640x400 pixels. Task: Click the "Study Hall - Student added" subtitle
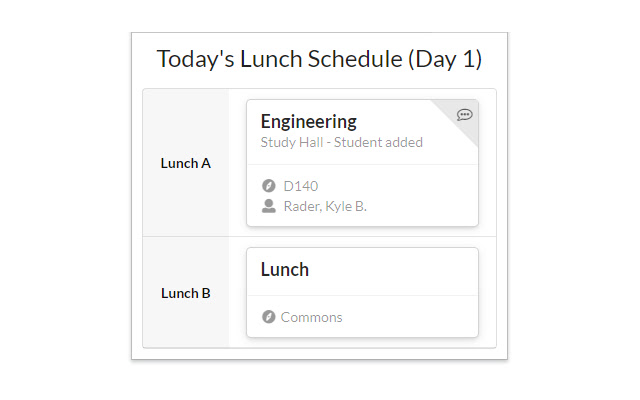coord(341,142)
